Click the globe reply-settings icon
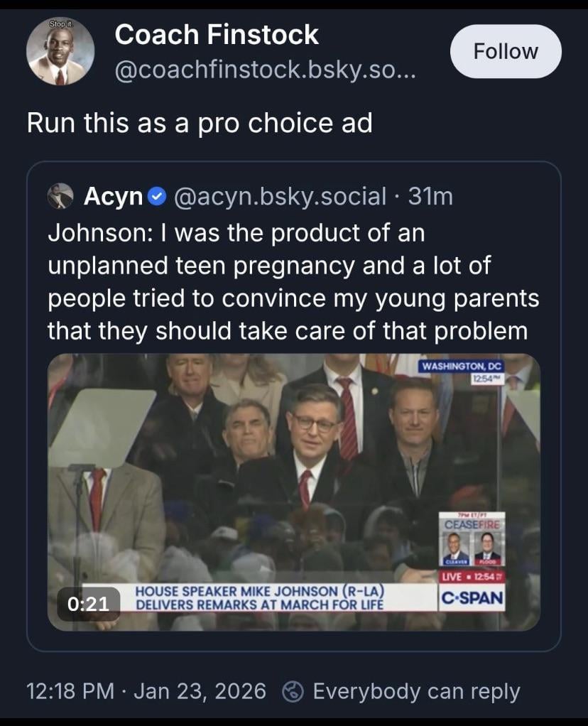This screenshot has width=588, height=726. [x=293, y=690]
